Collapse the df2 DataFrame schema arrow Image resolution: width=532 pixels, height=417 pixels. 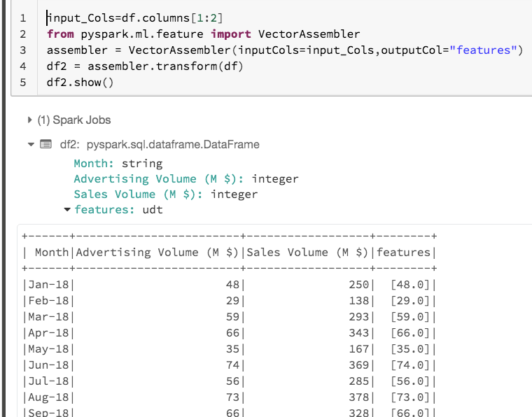(30, 145)
